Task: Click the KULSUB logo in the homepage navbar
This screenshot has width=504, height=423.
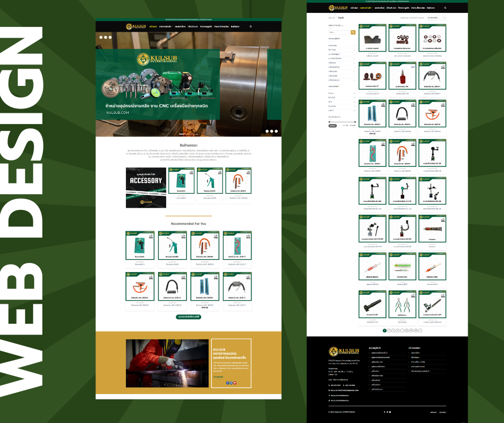Action: pos(136,26)
